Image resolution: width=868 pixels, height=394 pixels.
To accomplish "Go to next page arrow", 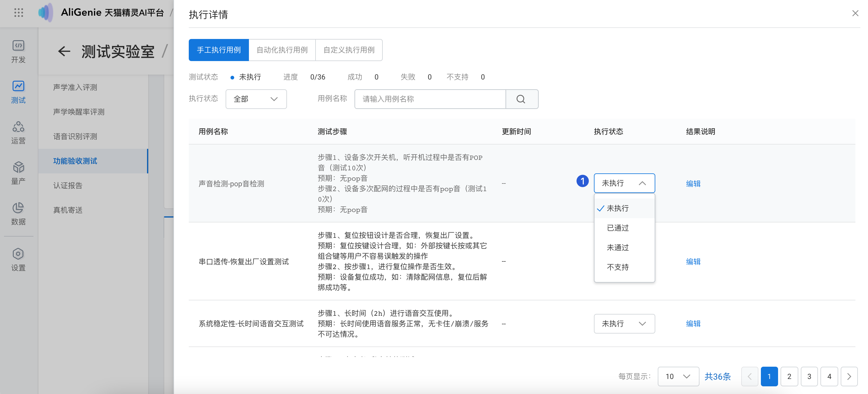I will 849,376.
